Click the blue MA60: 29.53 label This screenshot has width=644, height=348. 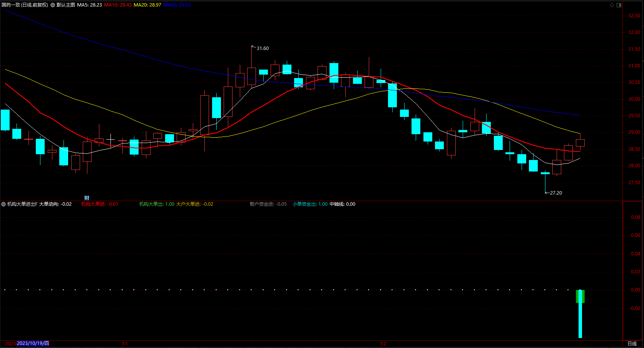tap(177, 5)
